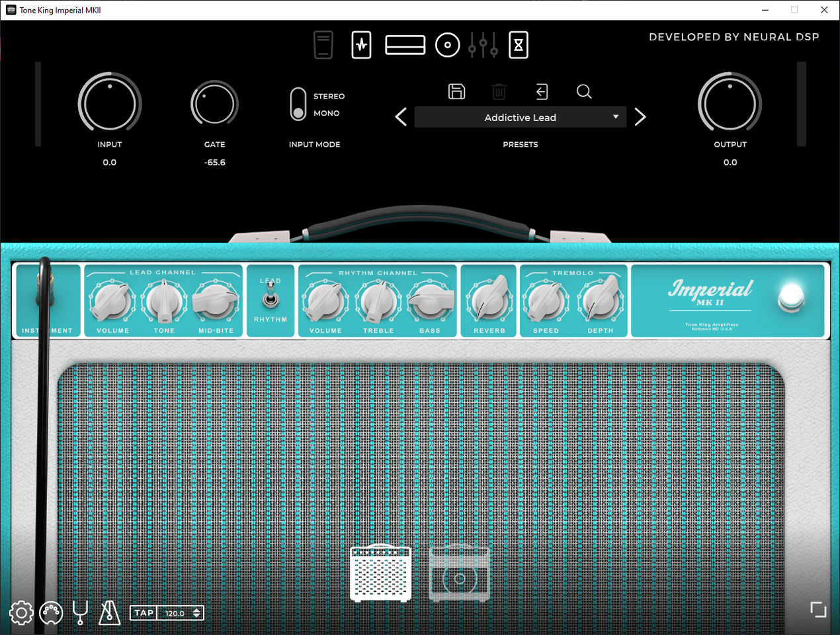Image resolution: width=840 pixels, height=635 pixels.
Task: Open settings with the gear icon
Action: click(21, 613)
